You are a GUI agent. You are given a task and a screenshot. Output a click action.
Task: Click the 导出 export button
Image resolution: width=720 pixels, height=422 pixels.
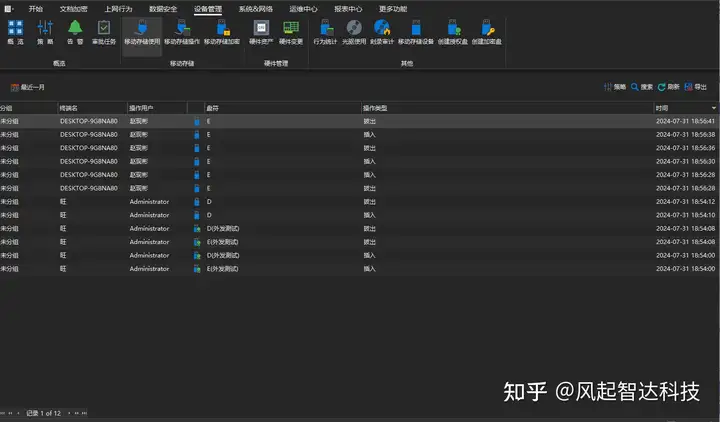(x=696, y=87)
